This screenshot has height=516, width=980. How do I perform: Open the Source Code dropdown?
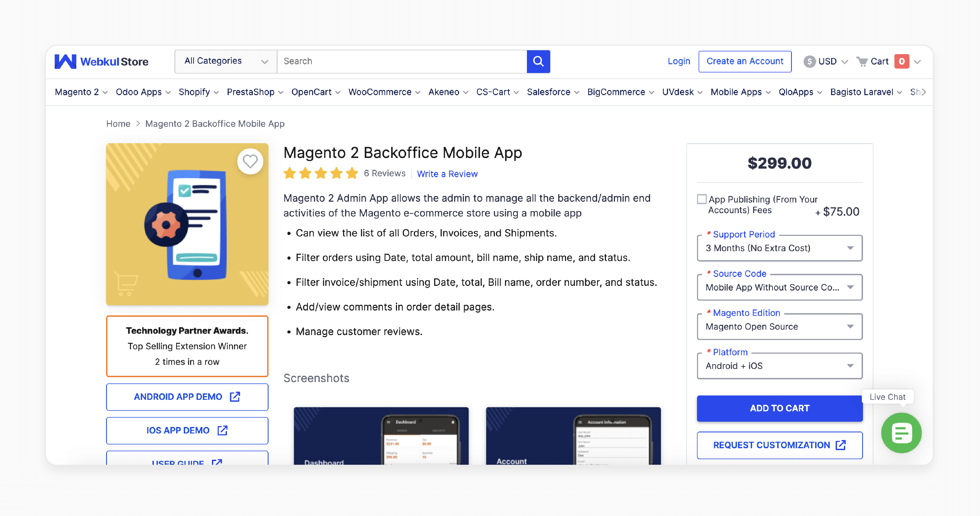[x=780, y=287]
